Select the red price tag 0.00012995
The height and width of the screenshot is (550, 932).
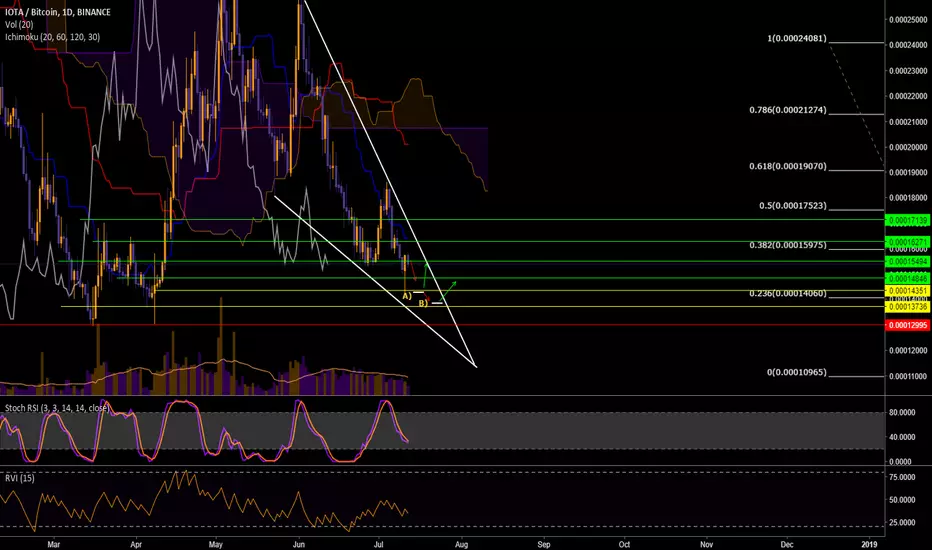click(908, 325)
